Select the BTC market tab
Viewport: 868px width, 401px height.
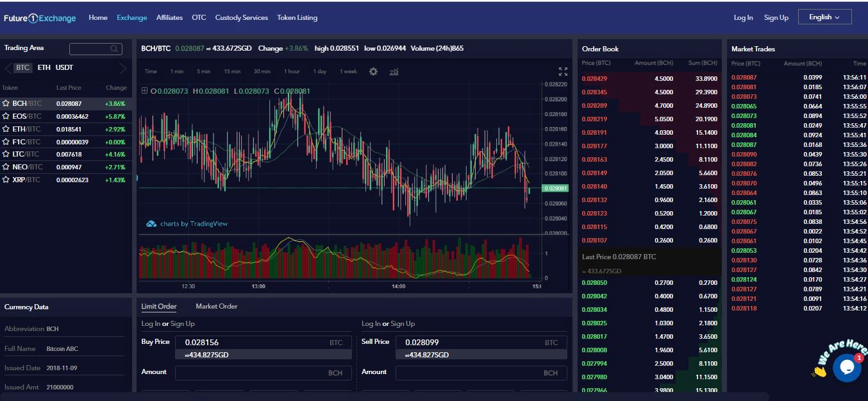coord(23,67)
